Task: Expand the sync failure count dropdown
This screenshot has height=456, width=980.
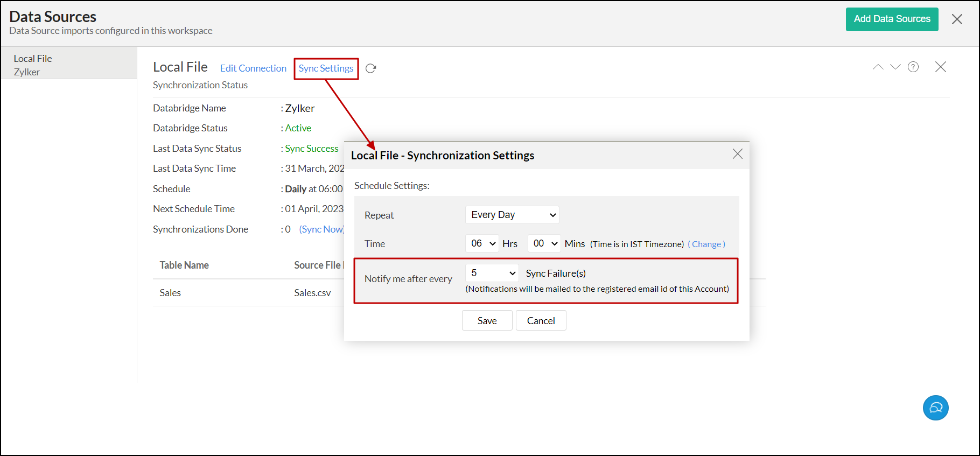Action: [x=492, y=273]
